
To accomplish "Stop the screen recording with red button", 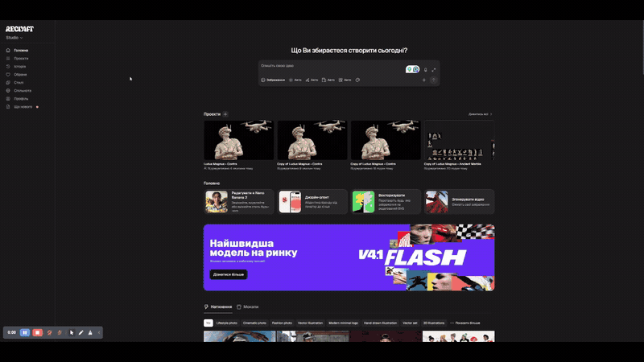I will [x=37, y=332].
